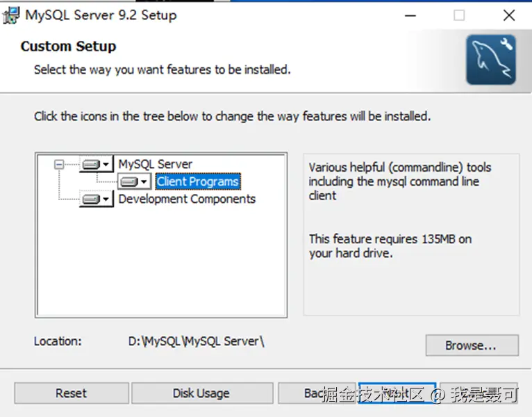The height and width of the screenshot is (417, 532).
Task: Select the Client Programs feature label
Action: click(x=198, y=181)
